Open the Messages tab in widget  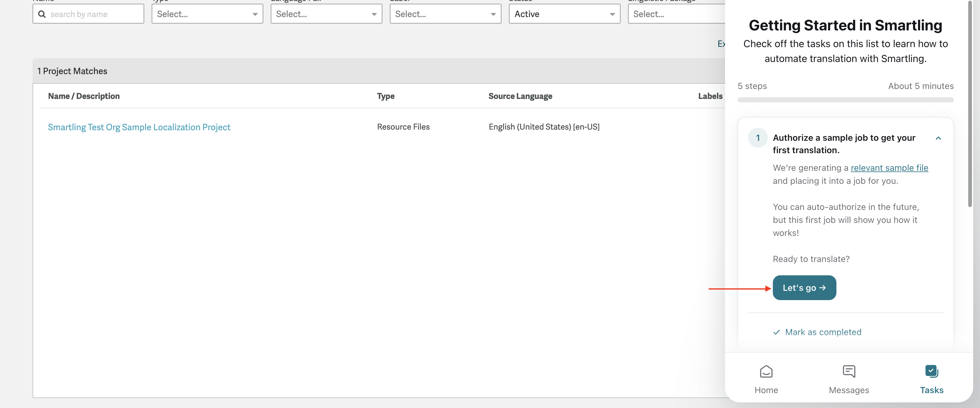pos(849,379)
